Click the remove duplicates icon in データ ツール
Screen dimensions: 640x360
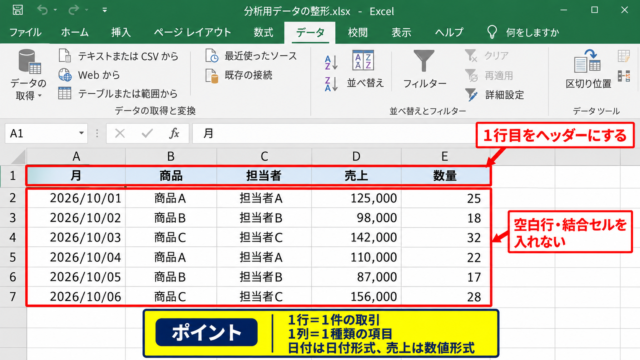click(624, 76)
